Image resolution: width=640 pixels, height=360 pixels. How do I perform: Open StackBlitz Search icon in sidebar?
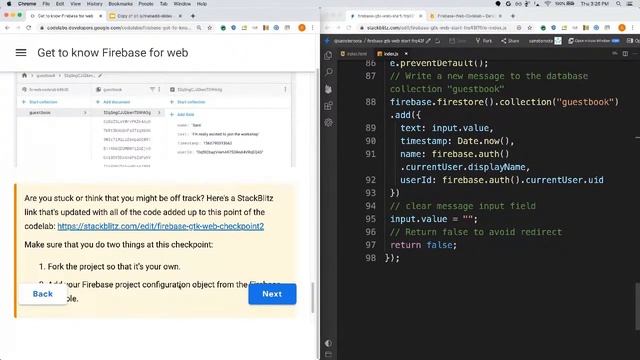tap(329, 72)
